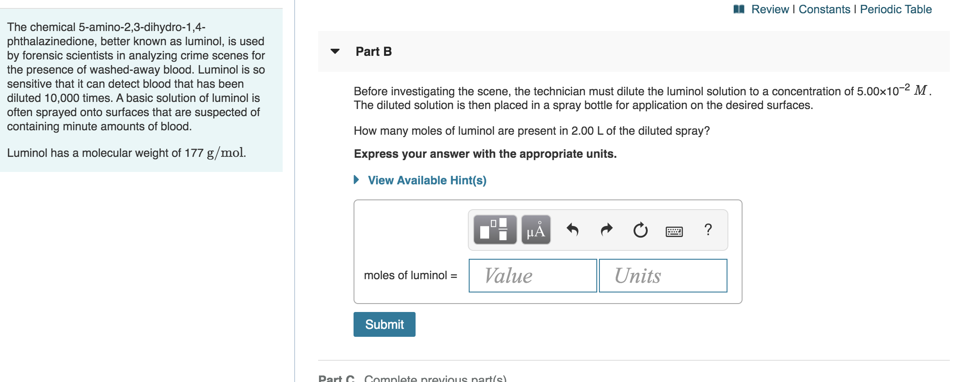Select the equation template formatting icon

tap(495, 230)
